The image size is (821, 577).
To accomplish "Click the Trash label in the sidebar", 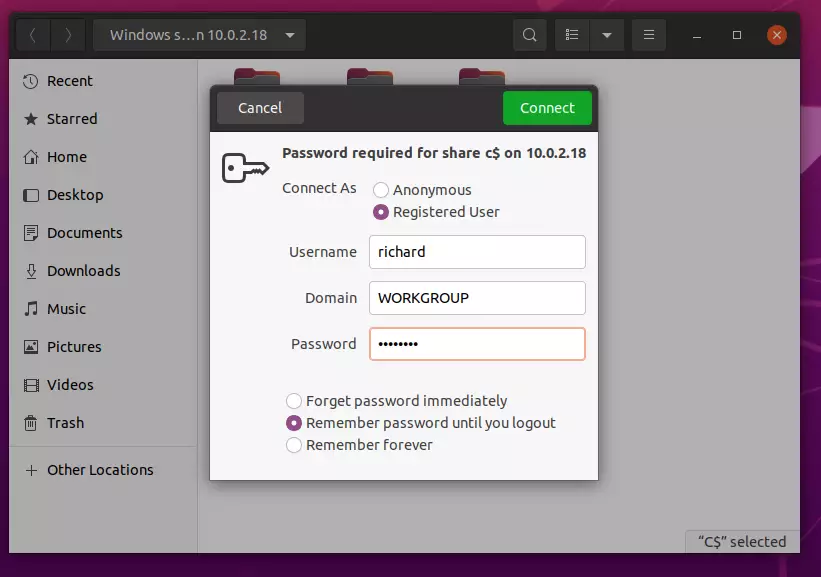I will click(x=65, y=423).
